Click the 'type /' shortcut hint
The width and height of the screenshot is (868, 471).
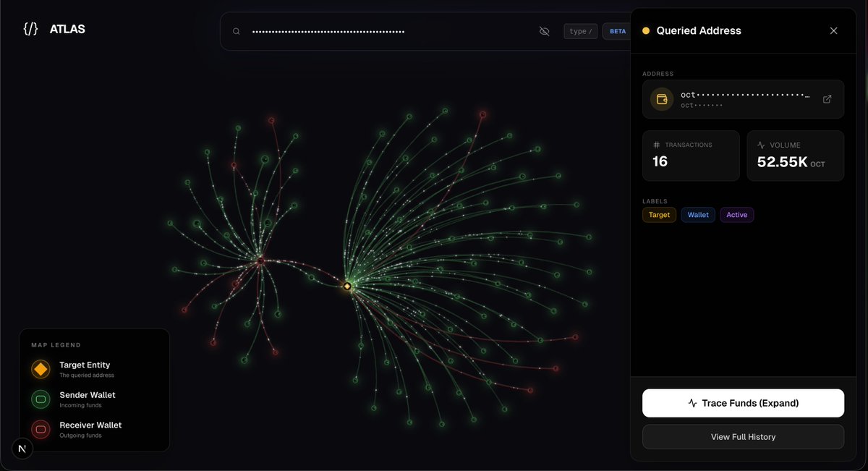point(581,31)
